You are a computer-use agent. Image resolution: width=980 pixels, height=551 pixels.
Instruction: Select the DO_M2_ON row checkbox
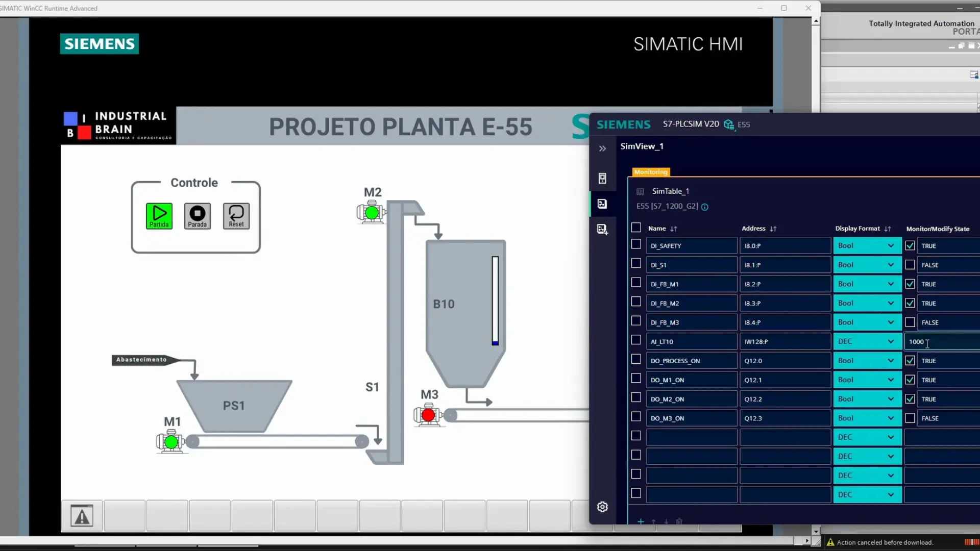[x=636, y=397]
